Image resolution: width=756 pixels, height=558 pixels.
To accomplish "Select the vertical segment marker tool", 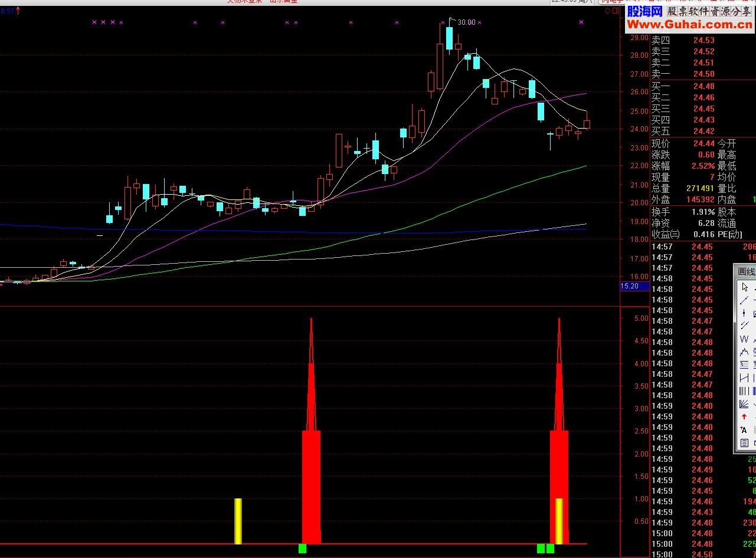I will [744, 313].
